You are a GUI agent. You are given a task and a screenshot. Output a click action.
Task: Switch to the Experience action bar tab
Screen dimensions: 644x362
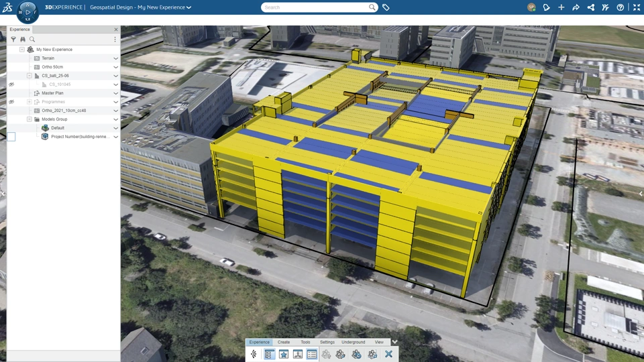[260, 342]
